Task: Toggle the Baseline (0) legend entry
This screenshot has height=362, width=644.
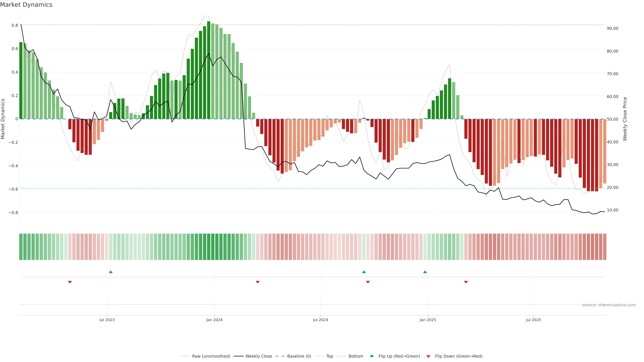Action: pyautogui.click(x=299, y=356)
